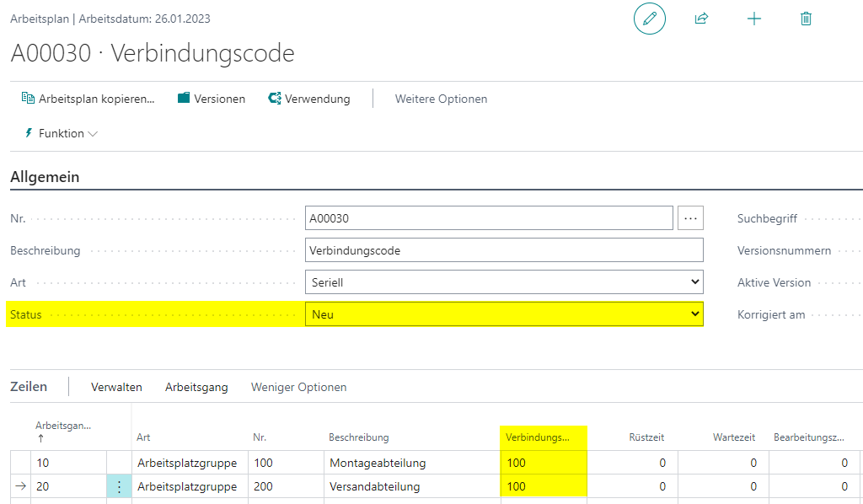Select Arbeitsgang cell 10
Image resolution: width=863 pixels, height=504 pixels.
tap(69, 463)
